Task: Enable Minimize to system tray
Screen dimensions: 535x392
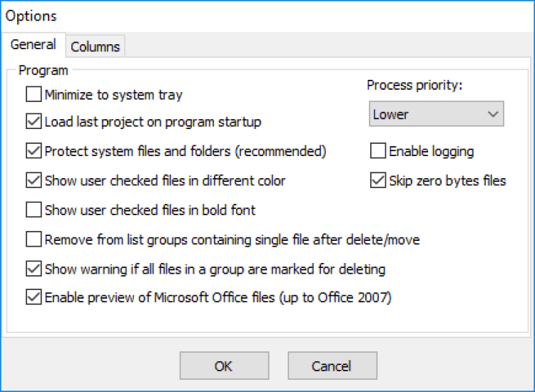Action: tap(34, 95)
